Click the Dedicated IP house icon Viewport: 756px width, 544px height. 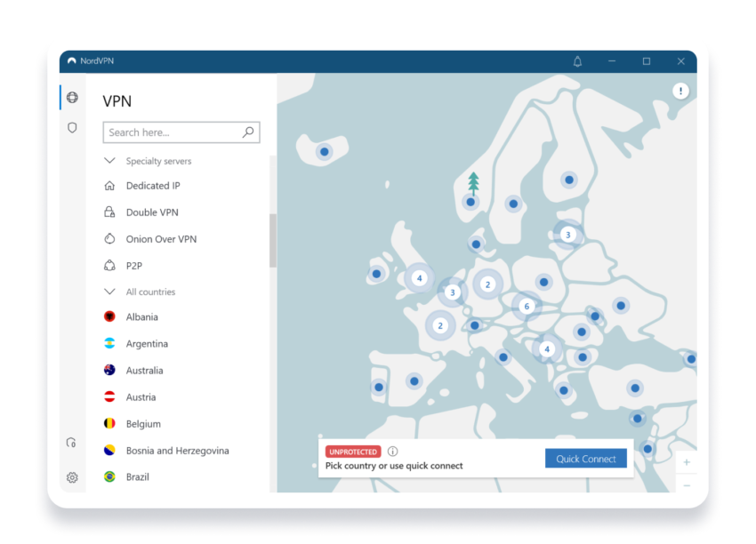click(x=110, y=186)
